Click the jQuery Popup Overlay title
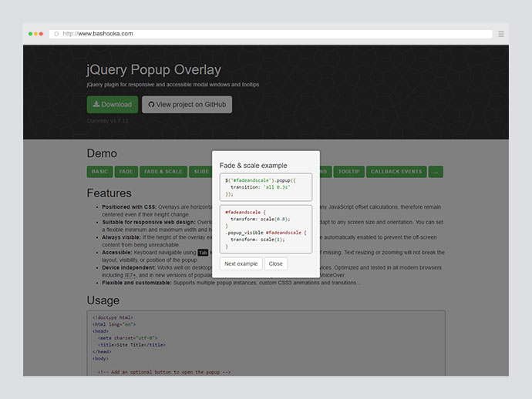 point(153,70)
